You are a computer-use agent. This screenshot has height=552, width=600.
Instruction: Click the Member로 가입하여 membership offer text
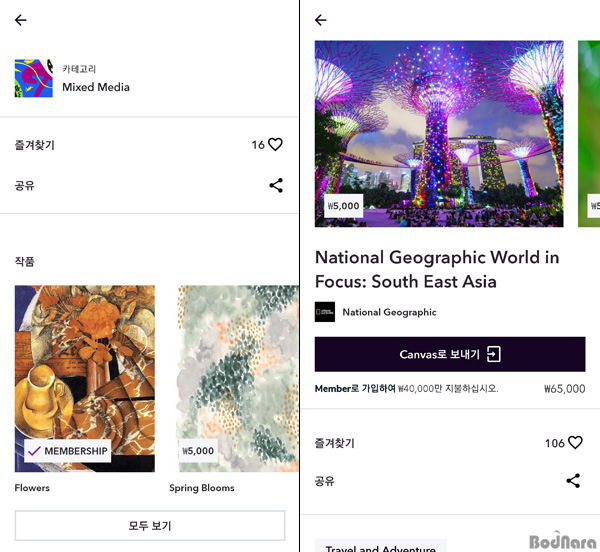click(x=406, y=389)
